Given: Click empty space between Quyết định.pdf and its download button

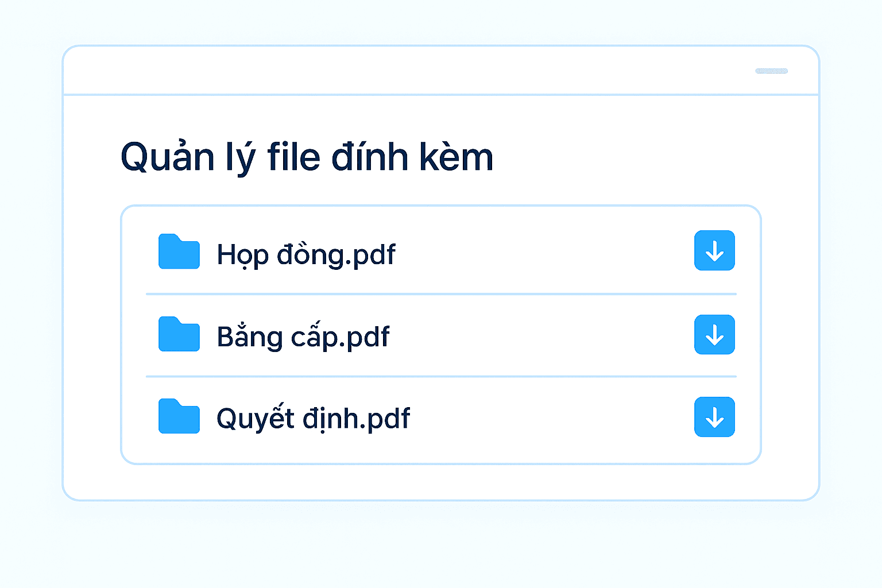Looking at the screenshot, I should pyautogui.click(x=551, y=417).
